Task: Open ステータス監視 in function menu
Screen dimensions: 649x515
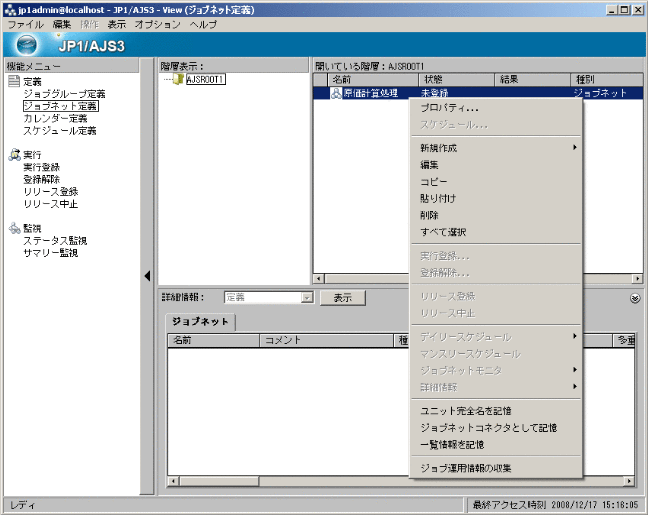Action: pos(55,241)
